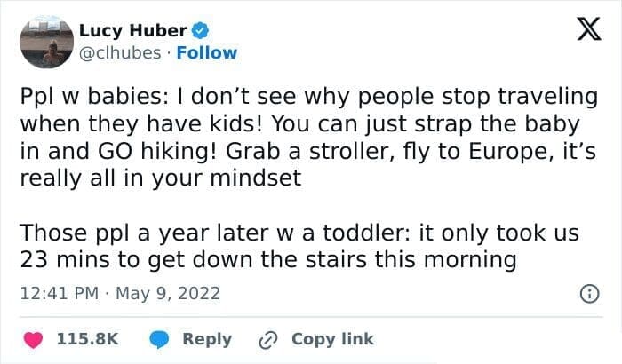Click the Reply label
Viewport: 622px width, 364px height.
pos(206,339)
